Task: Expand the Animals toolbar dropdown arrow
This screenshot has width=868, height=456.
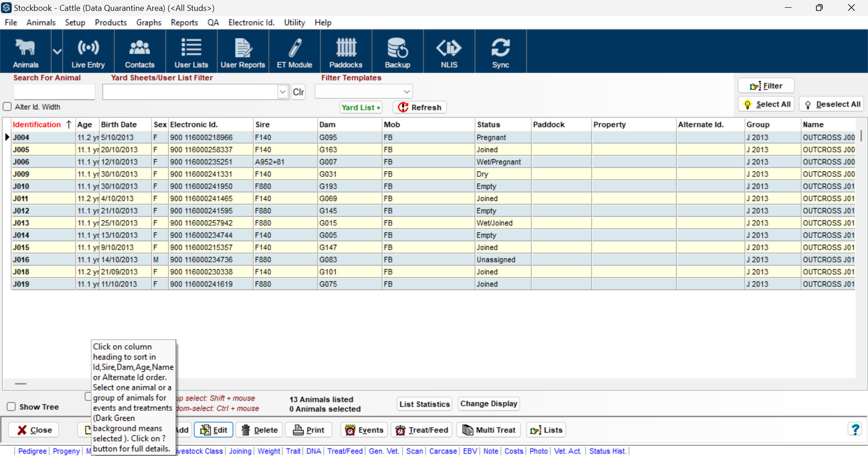Action: click(x=57, y=52)
